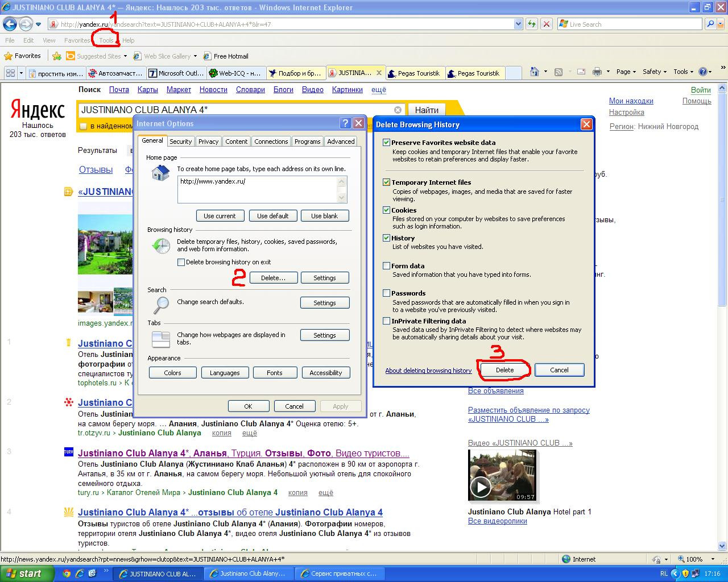
Task: Click the Windows Start button
Action: 27,573
